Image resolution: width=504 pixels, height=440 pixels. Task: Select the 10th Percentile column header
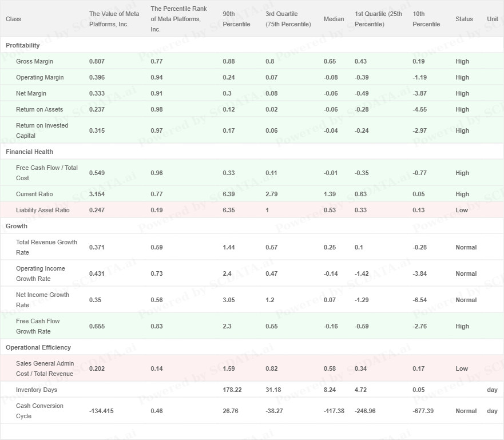point(426,19)
